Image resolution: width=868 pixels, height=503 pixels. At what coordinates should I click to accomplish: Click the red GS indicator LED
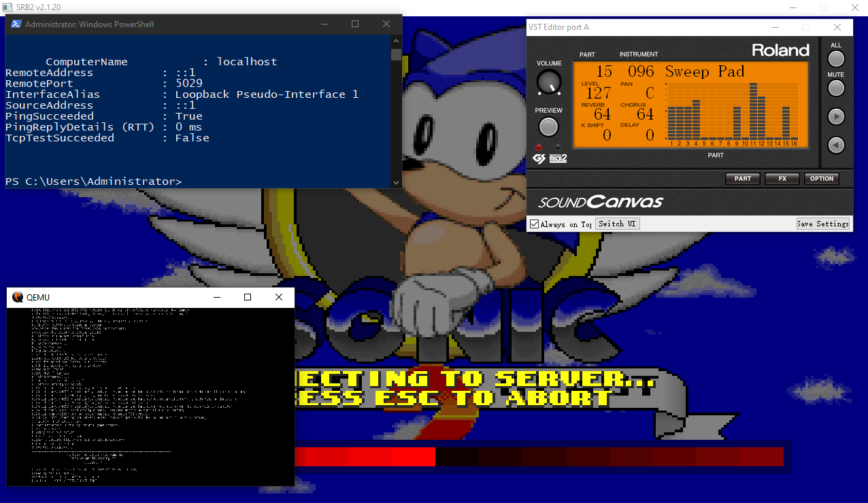point(539,148)
